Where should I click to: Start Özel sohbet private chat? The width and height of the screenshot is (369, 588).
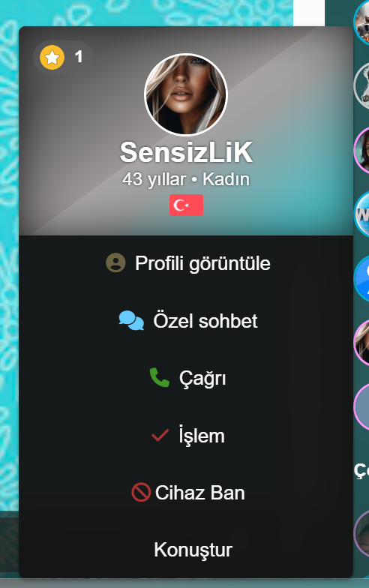coord(186,321)
